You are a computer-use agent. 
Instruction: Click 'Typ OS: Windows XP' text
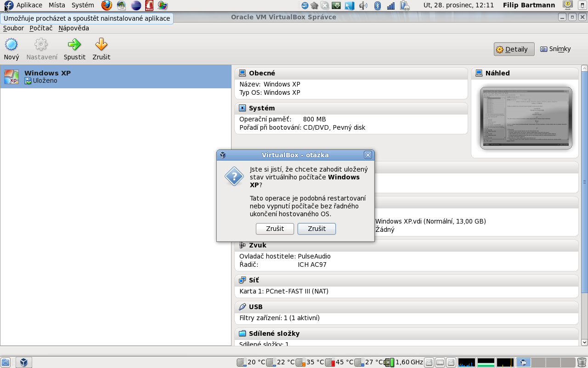270,92
